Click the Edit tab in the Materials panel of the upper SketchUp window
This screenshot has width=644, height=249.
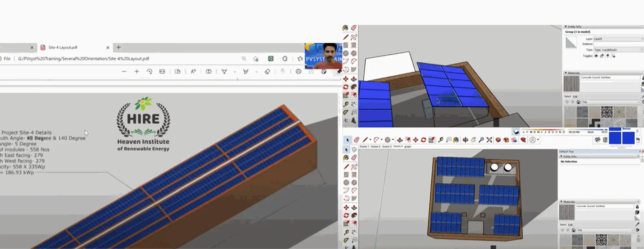pos(575,96)
